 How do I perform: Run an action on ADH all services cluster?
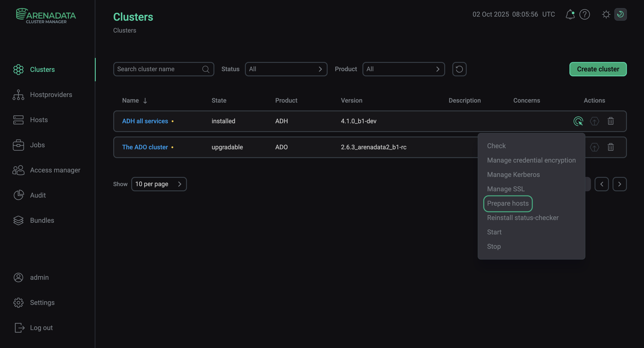pos(578,121)
